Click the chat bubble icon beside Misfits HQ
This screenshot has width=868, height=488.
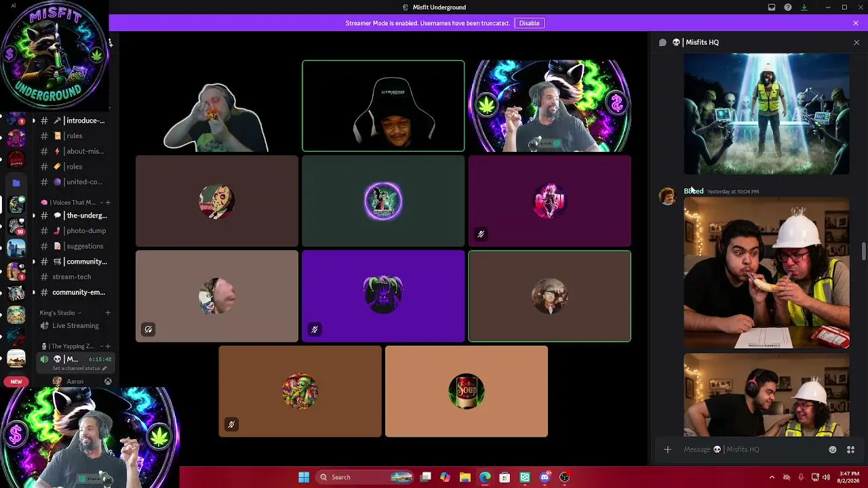[x=663, y=42]
